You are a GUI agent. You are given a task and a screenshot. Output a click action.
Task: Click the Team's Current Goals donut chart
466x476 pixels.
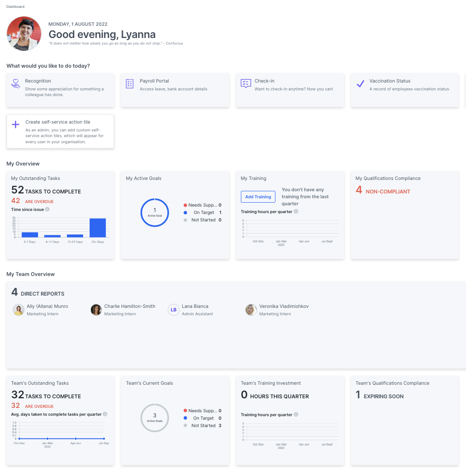pos(155,418)
